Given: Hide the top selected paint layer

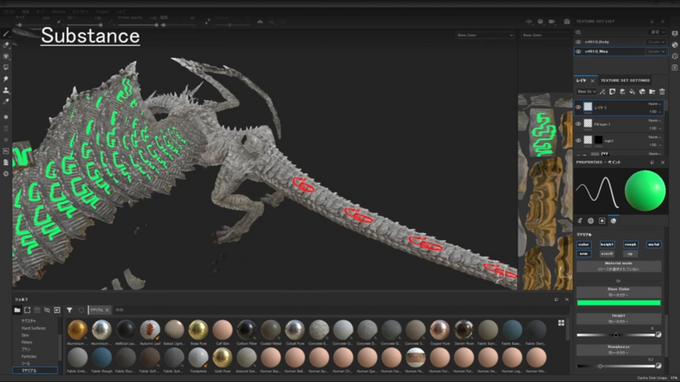Looking at the screenshot, I should point(578,107).
